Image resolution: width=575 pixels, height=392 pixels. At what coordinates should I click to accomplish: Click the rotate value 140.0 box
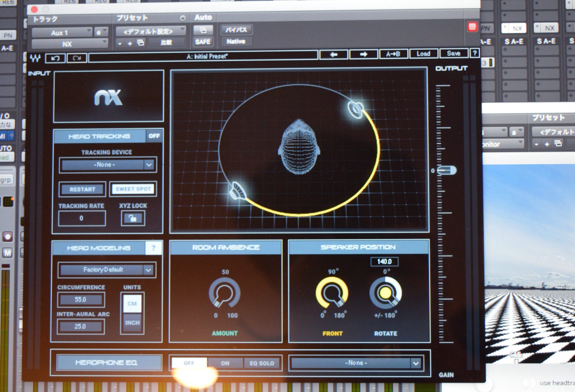pyautogui.click(x=385, y=261)
